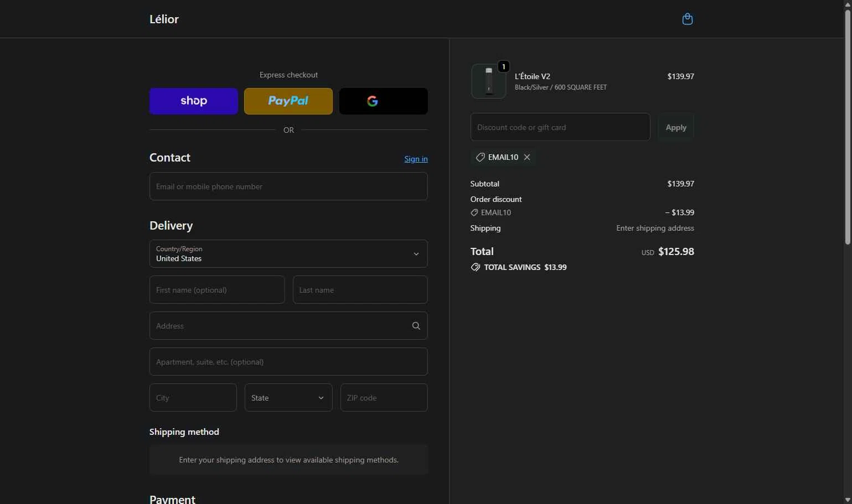Focus the Discount code or gift card field

pos(560,127)
